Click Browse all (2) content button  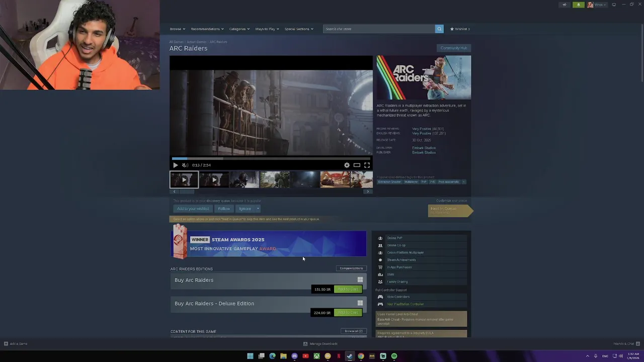point(354,331)
